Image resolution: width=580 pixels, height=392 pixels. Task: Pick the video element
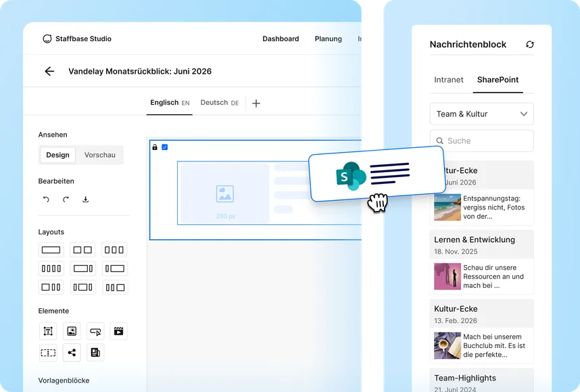tap(119, 331)
